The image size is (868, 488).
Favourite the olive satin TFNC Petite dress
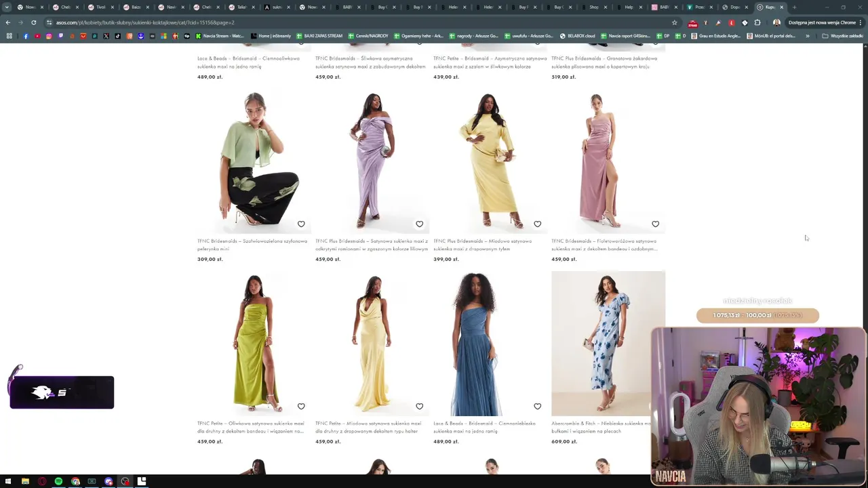click(301, 406)
